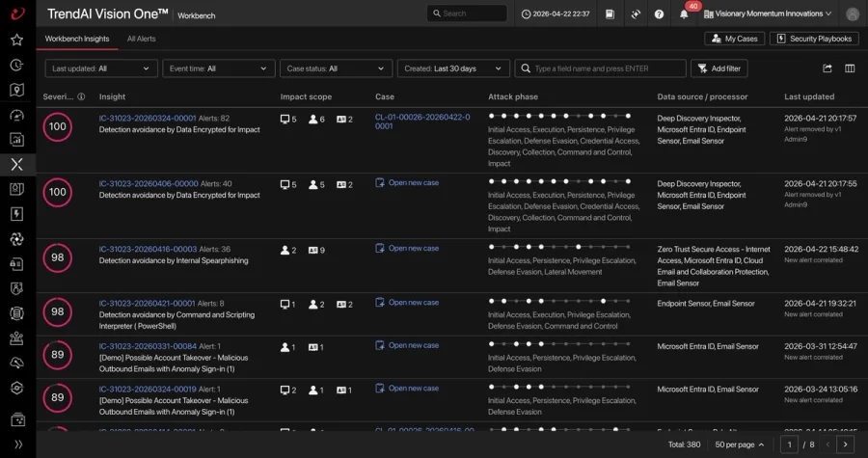Viewport: 868px width, 458px height.
Task: Go to next page of insights
Action: pos(845,445)
